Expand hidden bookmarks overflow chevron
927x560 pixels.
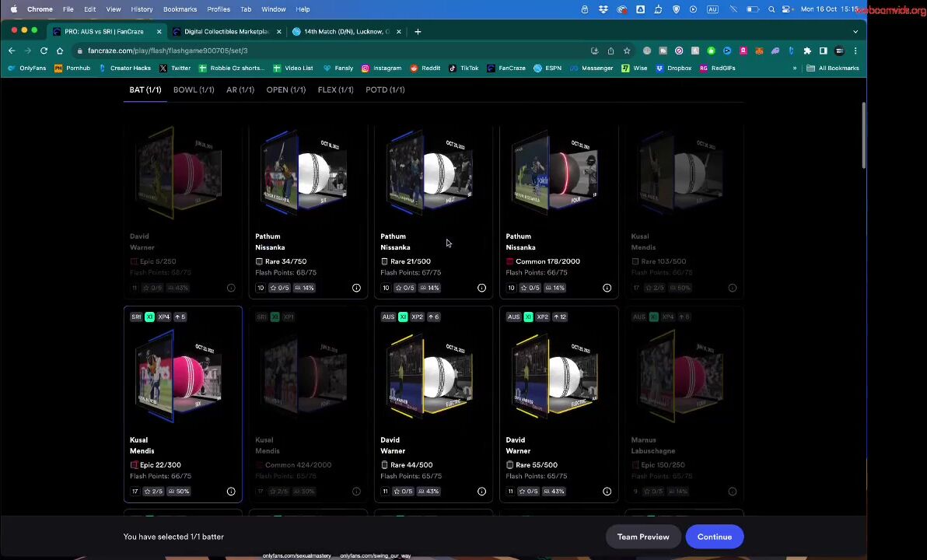795,68
